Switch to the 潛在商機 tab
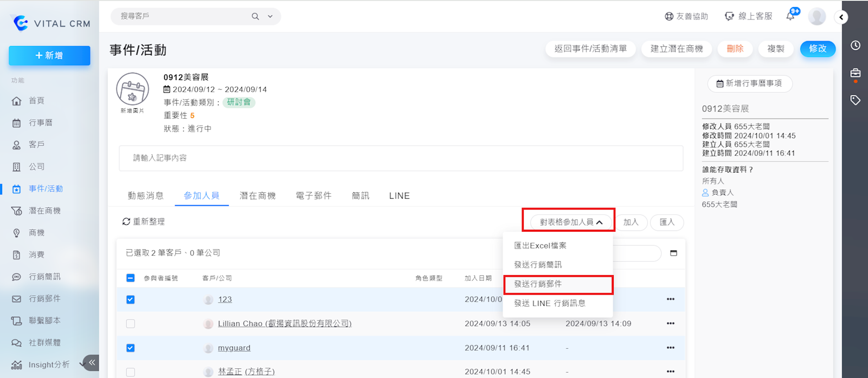The height and width of the screenshot is (378, 868). point(258,195)
